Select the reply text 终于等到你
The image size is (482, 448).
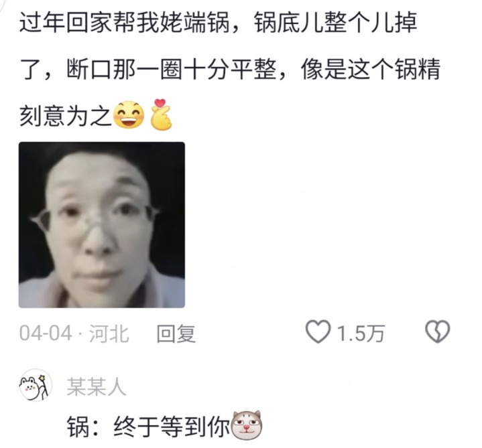point(172,427)
